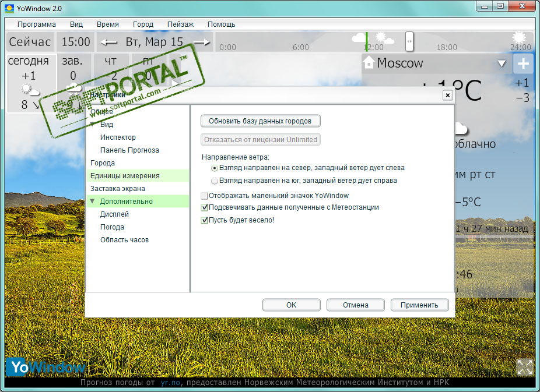Close the settings dialog with X
The width and height of the screenshot is (540, 392).
[447, 96]
